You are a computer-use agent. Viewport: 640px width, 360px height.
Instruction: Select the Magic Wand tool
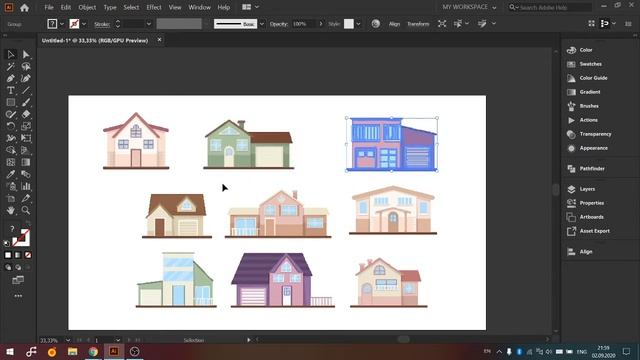[x=11, y=66]
